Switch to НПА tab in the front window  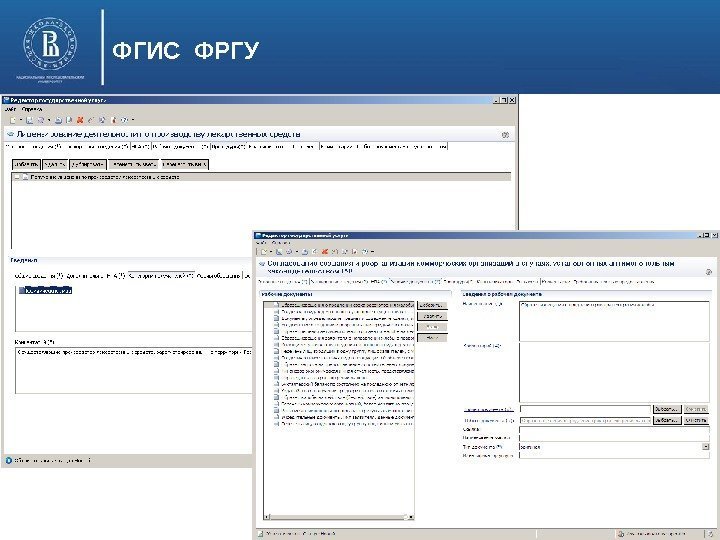click(x=378, y=281)
